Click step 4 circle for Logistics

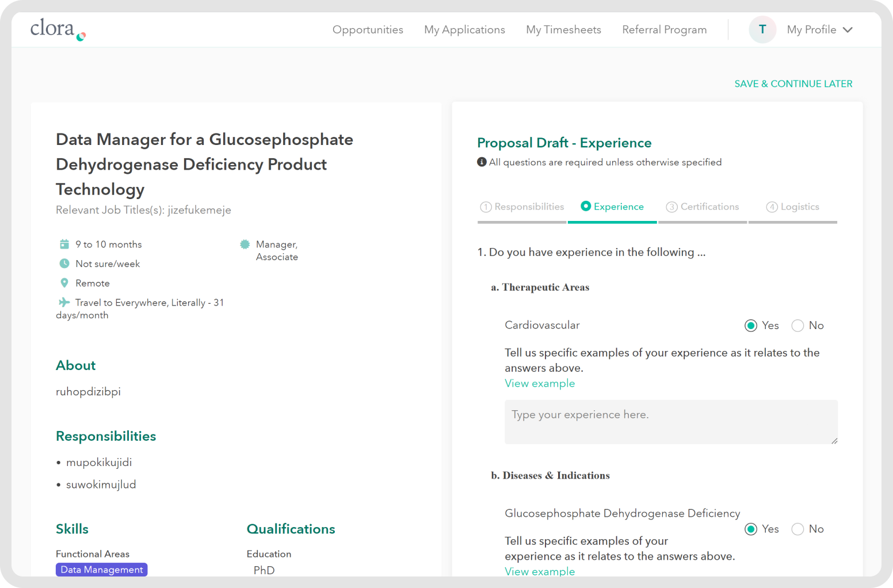(x=772, y=207)
